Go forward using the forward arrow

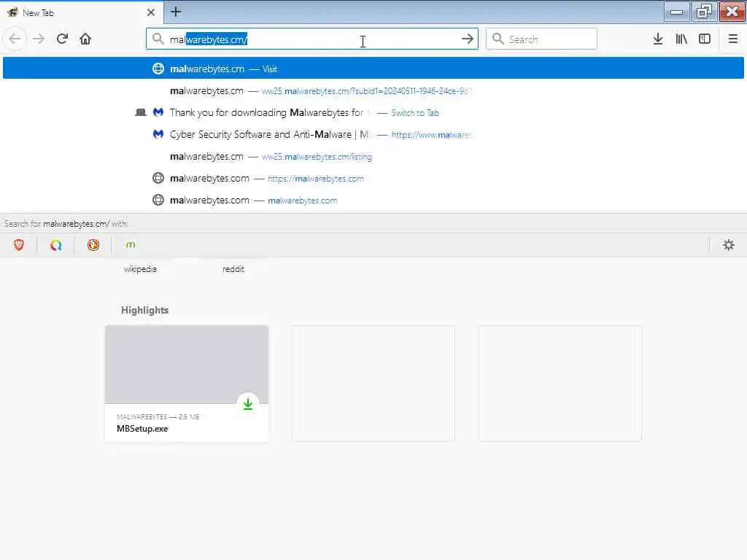39,39
